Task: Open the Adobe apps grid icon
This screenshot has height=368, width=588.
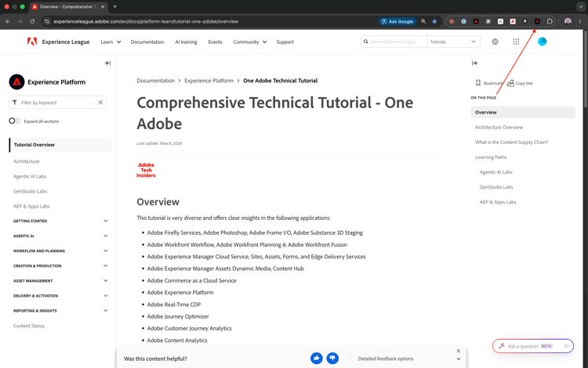Action: pyautogui.click(x=516, y=41)
